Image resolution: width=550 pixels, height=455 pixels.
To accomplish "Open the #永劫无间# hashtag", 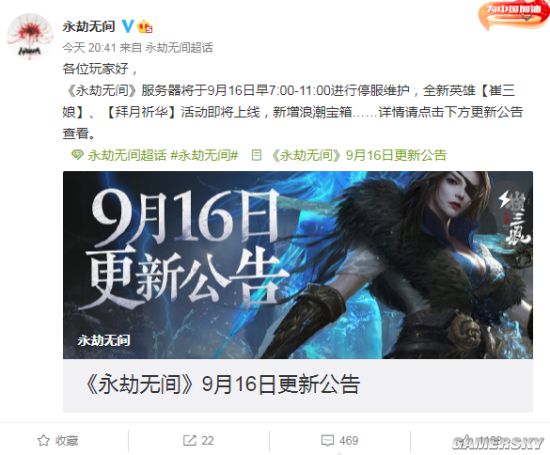I will [204, 155].
